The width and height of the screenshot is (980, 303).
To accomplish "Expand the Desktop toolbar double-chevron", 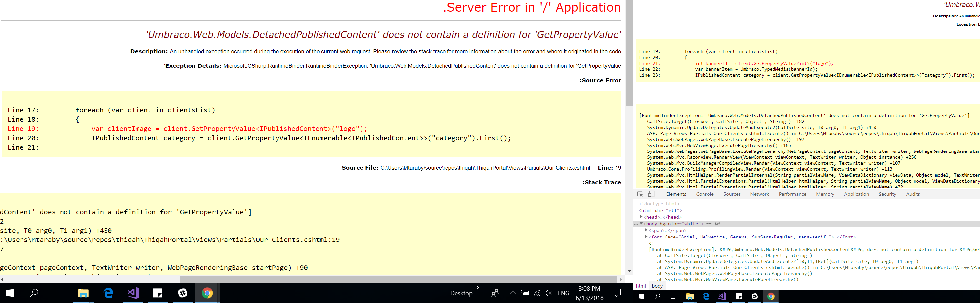I will tap(478, 288).
